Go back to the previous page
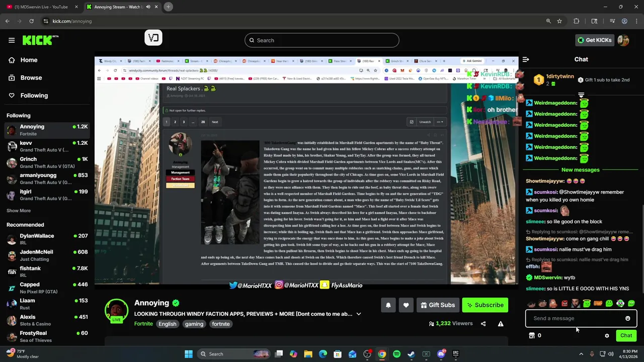644x362 pixels. click(x=7, y=21)
